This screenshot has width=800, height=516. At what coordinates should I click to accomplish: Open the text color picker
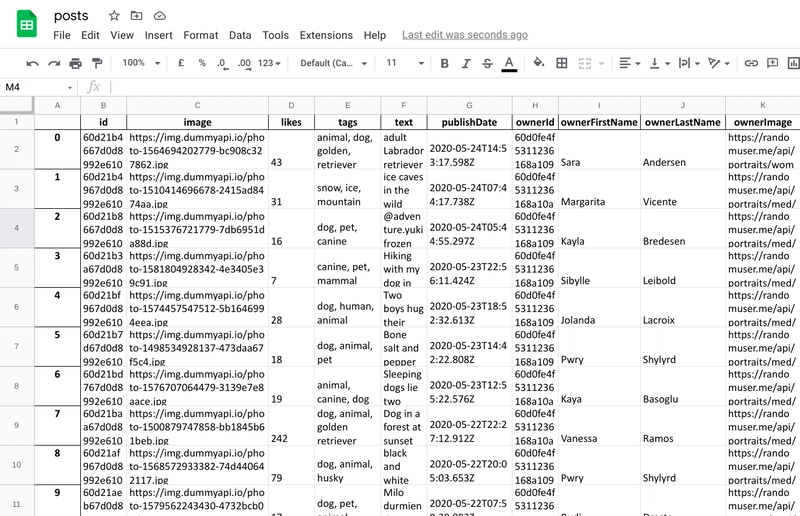[509, 64]
